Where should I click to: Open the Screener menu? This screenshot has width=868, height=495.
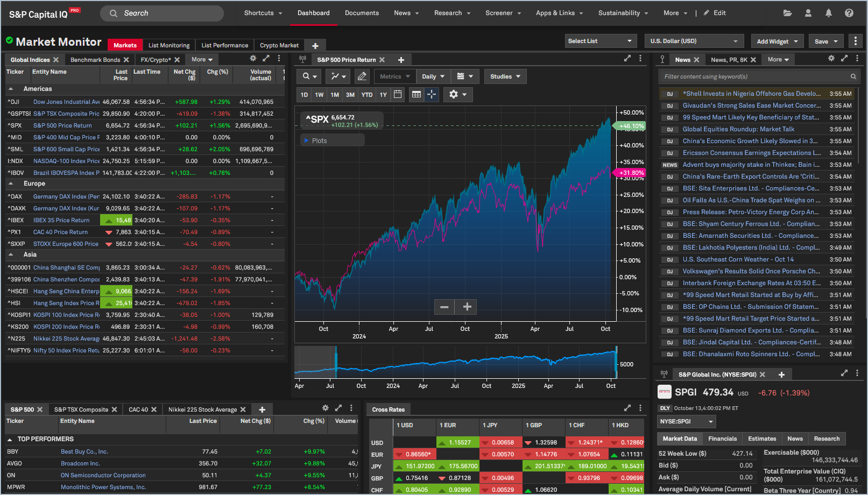click(x=503, y=13)
